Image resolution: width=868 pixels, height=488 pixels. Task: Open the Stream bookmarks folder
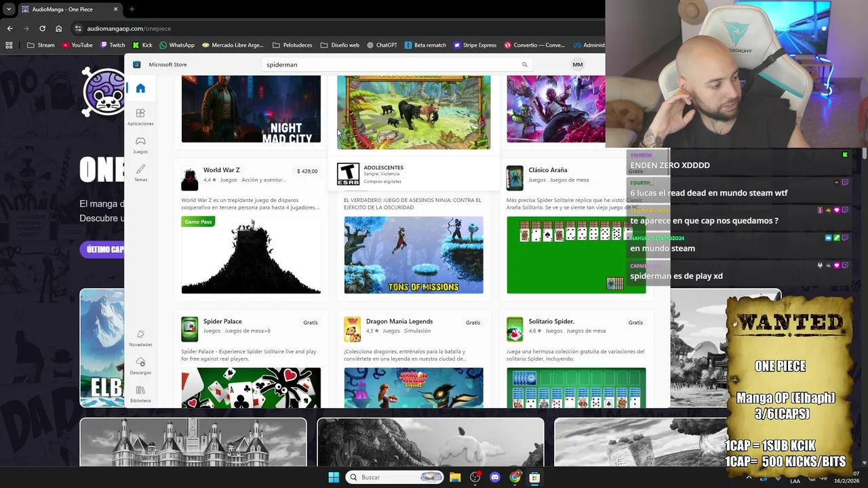click(41, 45)
